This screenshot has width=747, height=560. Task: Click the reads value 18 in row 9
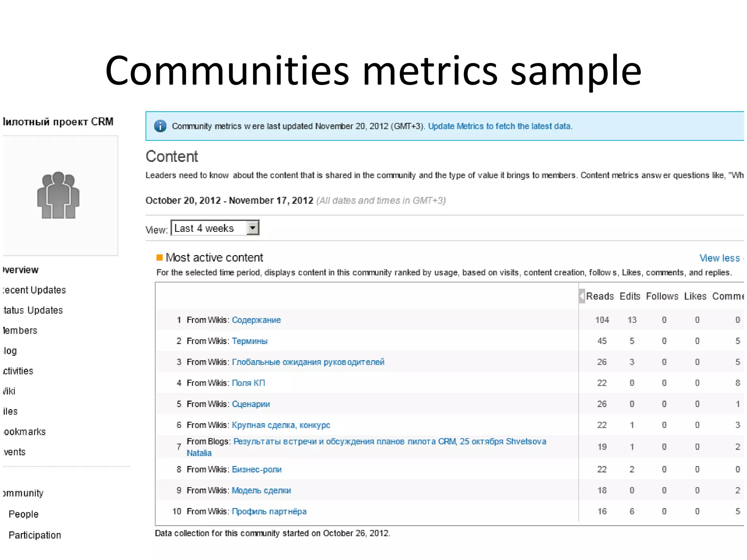602,491
